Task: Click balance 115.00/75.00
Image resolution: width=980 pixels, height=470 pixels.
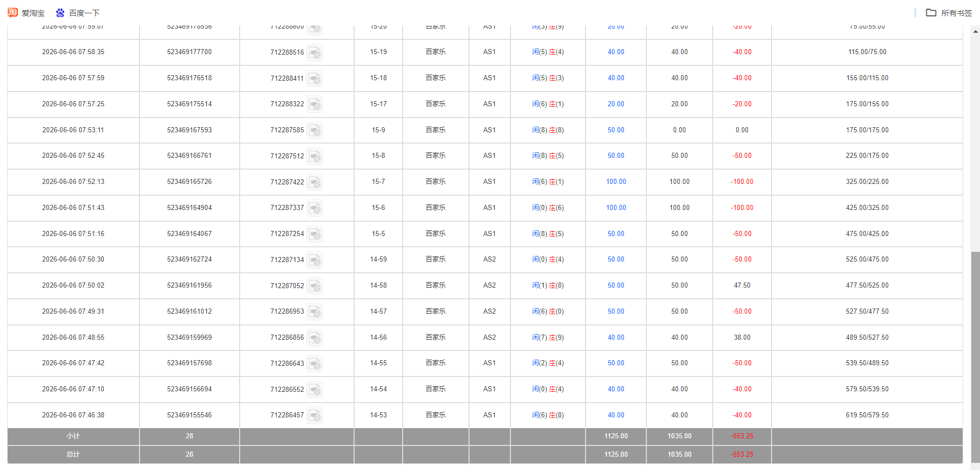Action: [867, 52]
